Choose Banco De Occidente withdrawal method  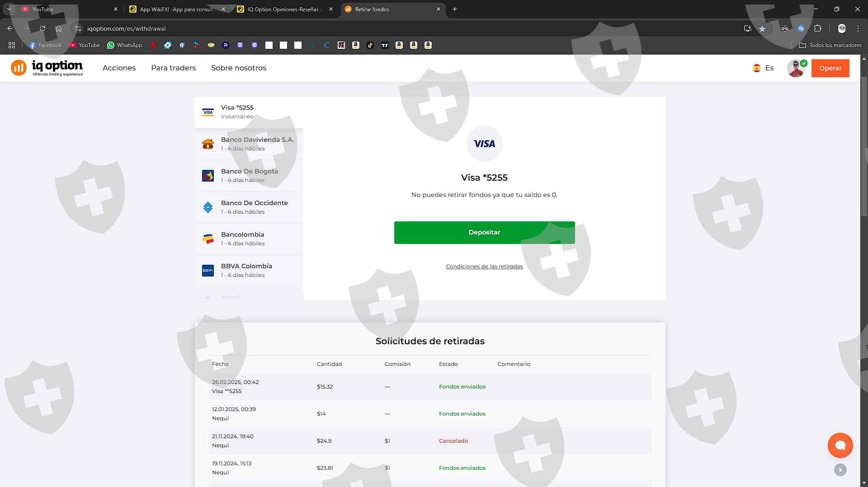[x=249, y=207]
